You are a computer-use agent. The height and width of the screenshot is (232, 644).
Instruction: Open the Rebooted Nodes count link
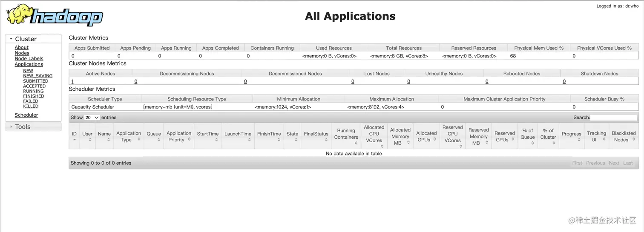point(487,81)
